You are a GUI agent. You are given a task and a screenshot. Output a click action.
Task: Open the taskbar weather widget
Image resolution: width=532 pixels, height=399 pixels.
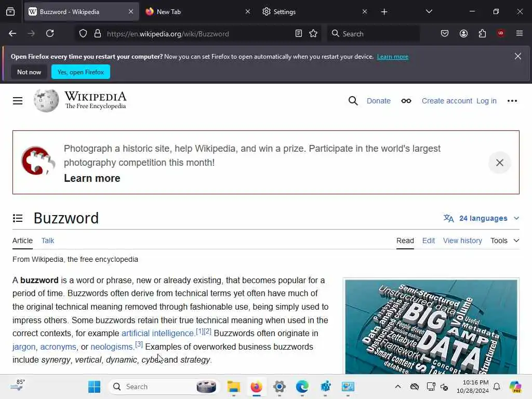18,386
